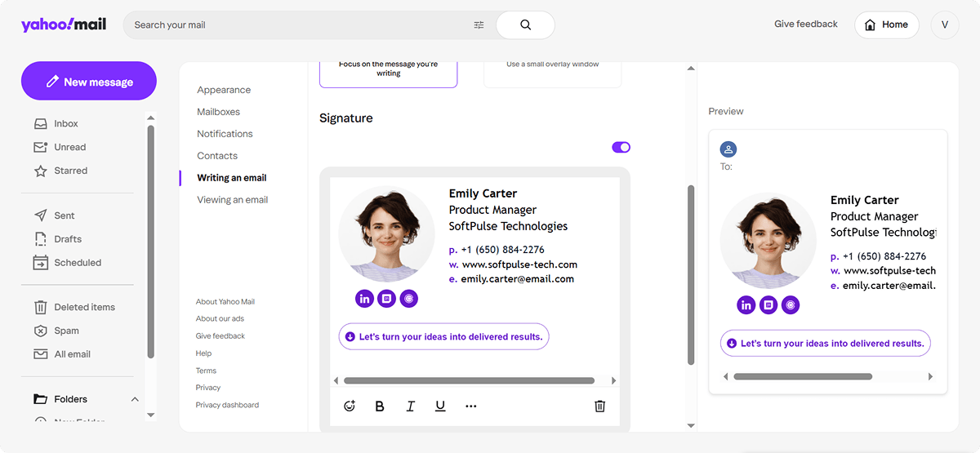Click the Starred star icon
980x453 pixels.
click(x=40, y=171)
